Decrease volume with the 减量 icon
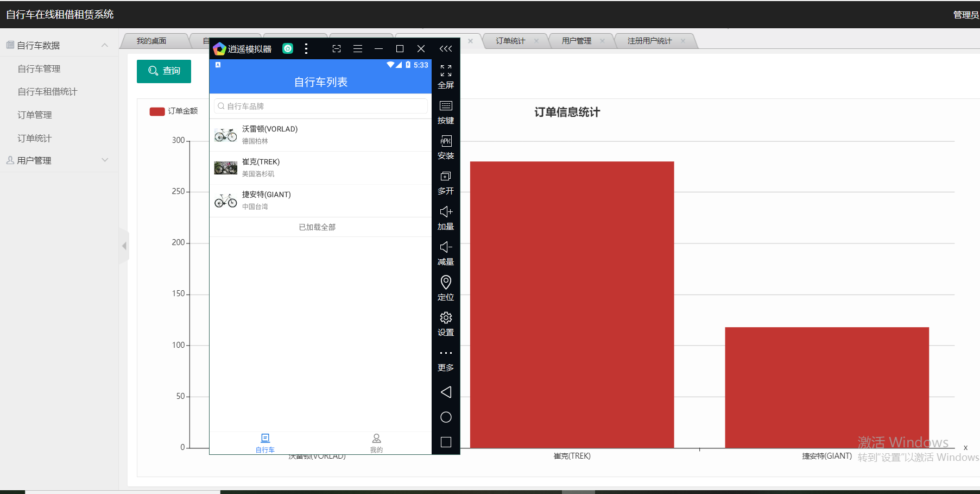 (x=446, y=247)
